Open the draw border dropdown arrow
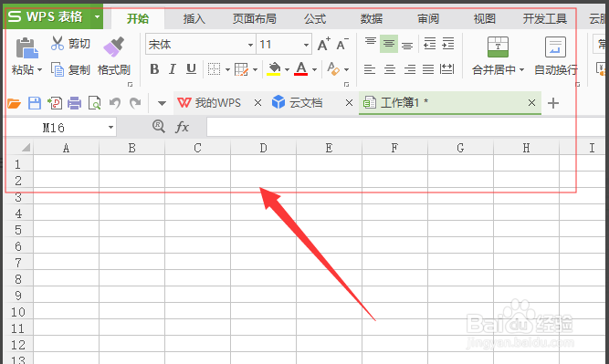The height and width of the screenshot is (364, 609). pos(255,70)
